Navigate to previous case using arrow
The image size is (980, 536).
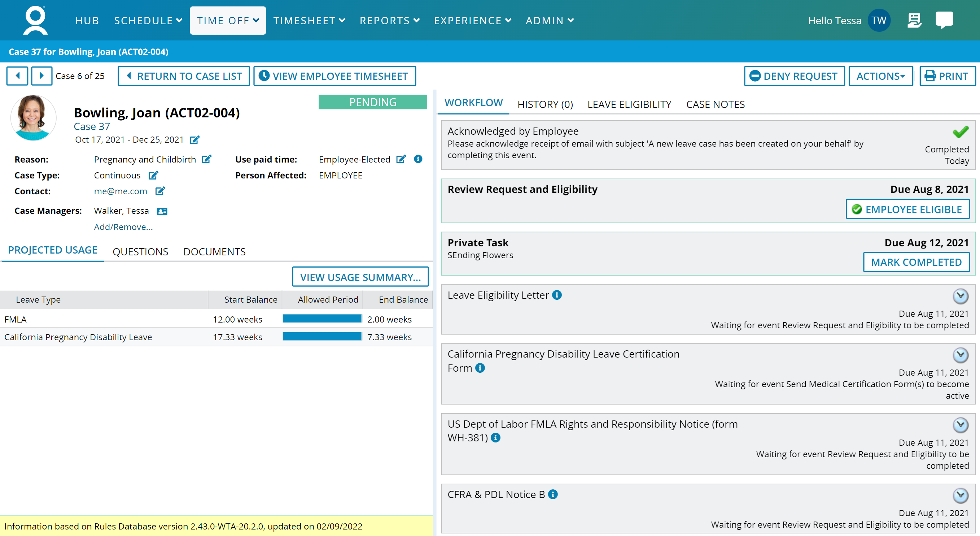17,76
